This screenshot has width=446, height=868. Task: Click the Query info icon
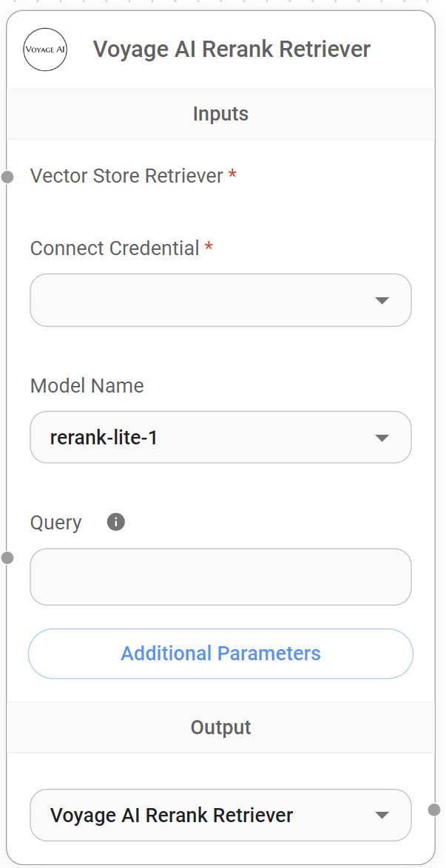click(x=116, y=522)
